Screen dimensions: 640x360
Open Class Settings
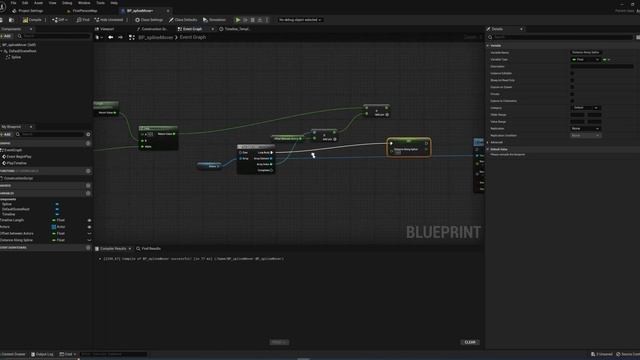149,20
